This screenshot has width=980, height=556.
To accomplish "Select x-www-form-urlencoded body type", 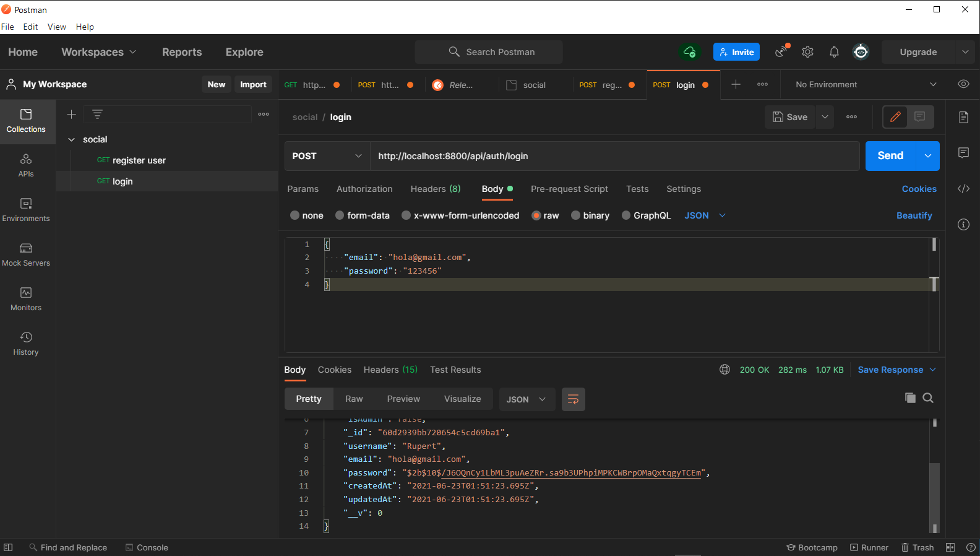I will 406,215.
